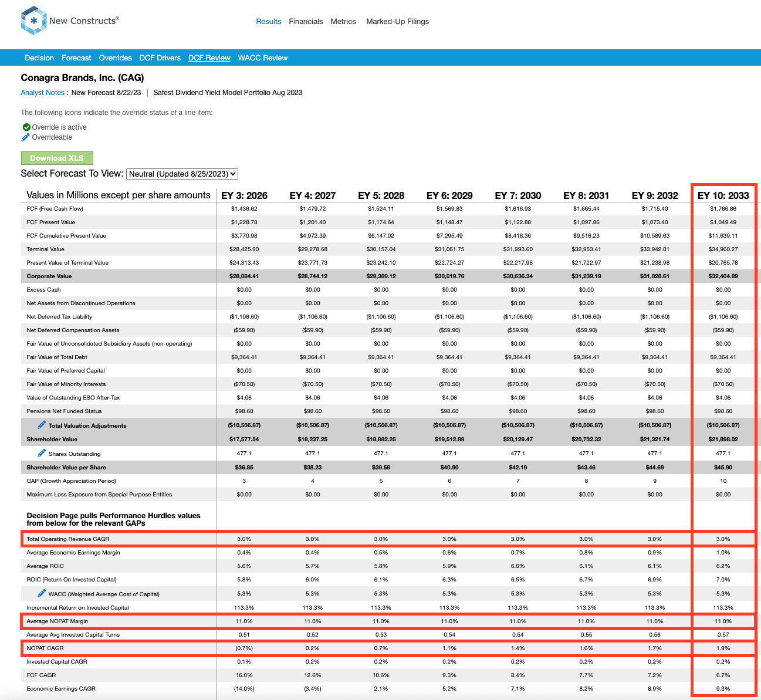Click the FCF (Free Cash Flow) row label

(x=55, y=208)
